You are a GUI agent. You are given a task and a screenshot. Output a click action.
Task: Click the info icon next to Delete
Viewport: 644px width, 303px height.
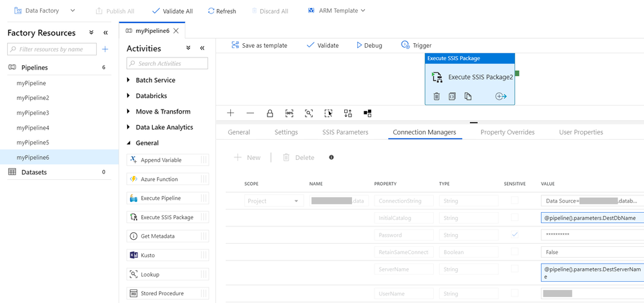tap(331, 157)
